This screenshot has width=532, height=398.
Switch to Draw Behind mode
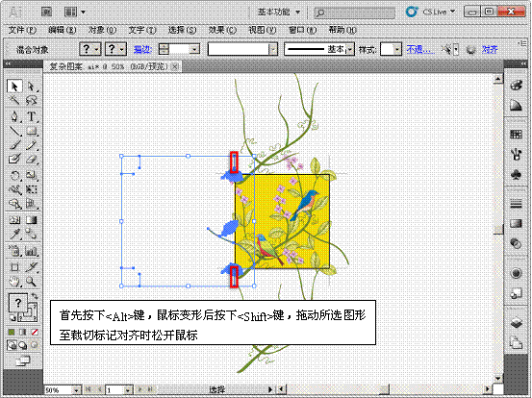coord(23,345)
